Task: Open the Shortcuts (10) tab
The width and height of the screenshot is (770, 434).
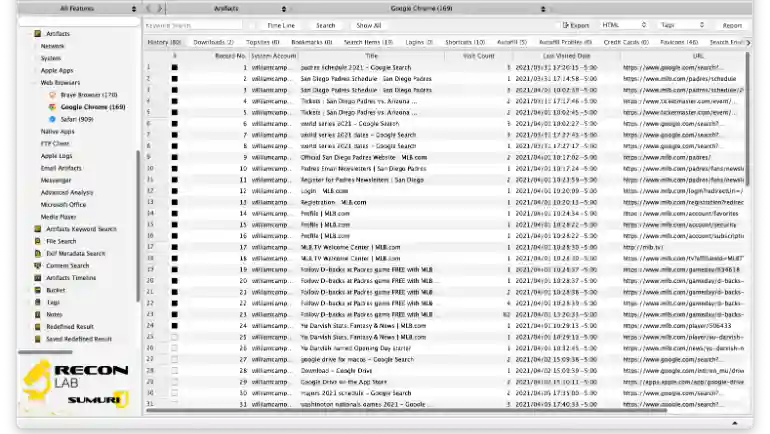Action: (x=465, y=42)
